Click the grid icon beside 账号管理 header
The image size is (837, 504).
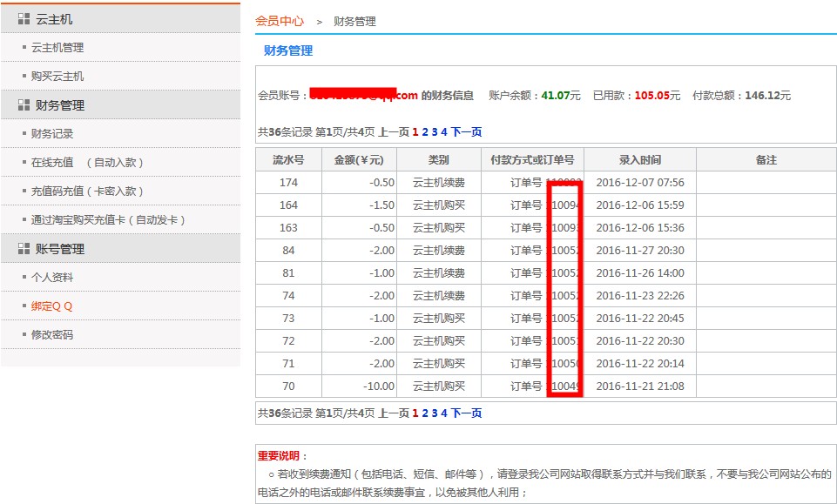click(x=24, y=249)
